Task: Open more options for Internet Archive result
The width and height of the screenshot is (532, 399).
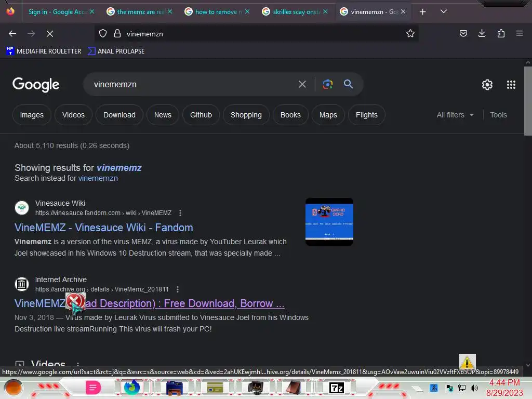Action: (178, 289)
